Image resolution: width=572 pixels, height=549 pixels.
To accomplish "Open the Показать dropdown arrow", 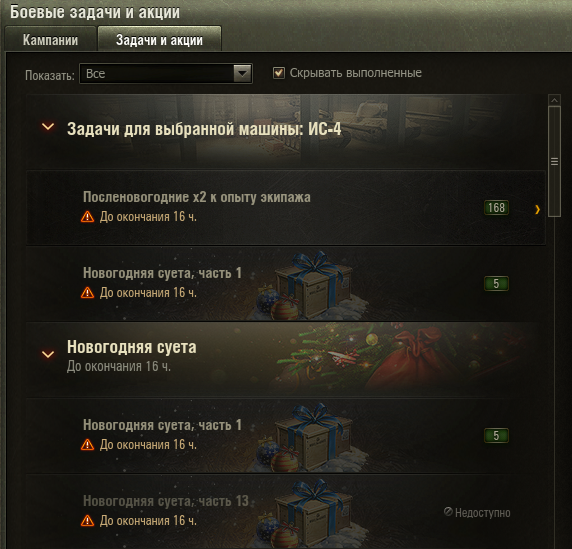I will tap(242, 73).
